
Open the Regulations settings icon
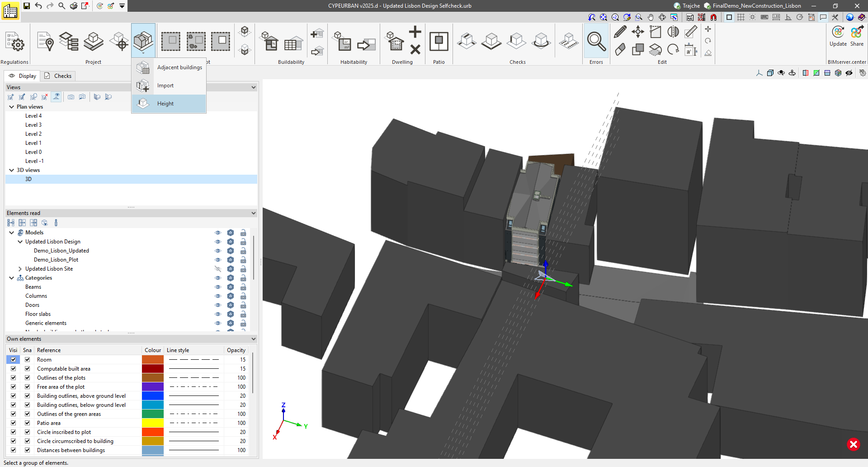(x=14, y=42)
